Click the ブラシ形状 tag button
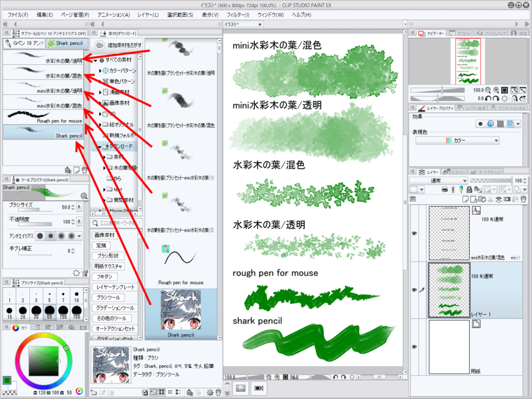Image resolution: width=532 pixels, height=399 pixels. pyautogui.click(x=109, y=256)
